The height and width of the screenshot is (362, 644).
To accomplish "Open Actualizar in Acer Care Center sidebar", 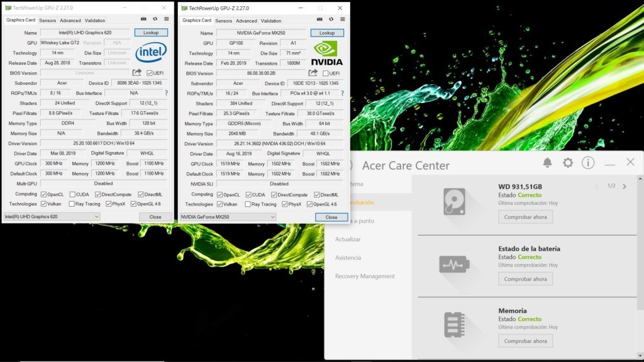I will pyautogui.click(x=348, y=239).
